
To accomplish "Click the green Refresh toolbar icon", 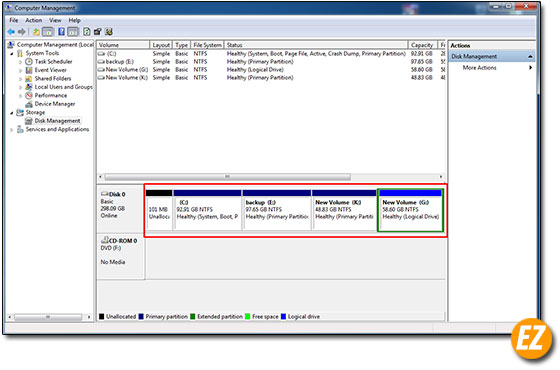I will coord(87,32).
